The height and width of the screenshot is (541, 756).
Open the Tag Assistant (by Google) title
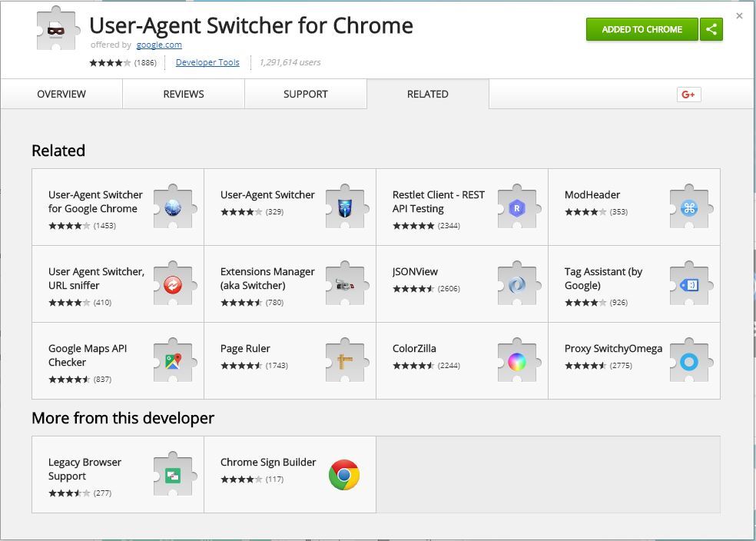click(x=603, y=278)
